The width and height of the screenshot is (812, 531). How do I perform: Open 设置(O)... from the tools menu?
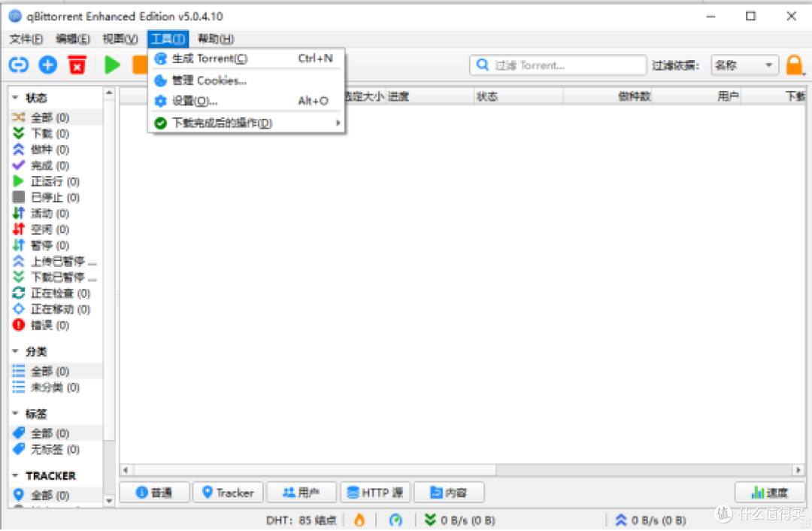tap(247, 101)
